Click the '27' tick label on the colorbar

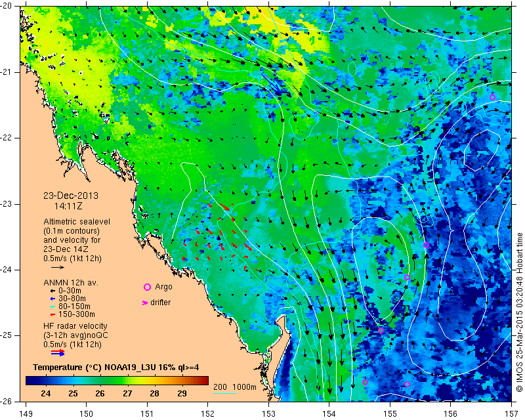127,393
